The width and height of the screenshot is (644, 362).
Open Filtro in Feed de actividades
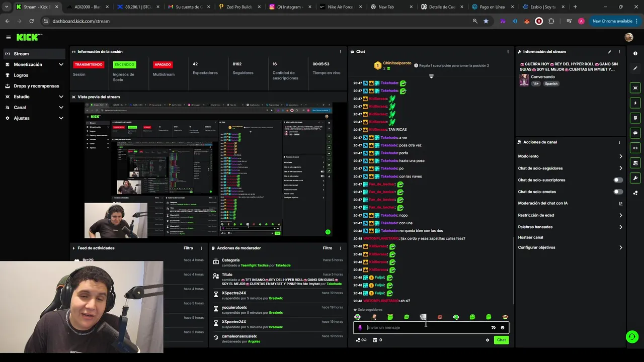pos(188,248)
